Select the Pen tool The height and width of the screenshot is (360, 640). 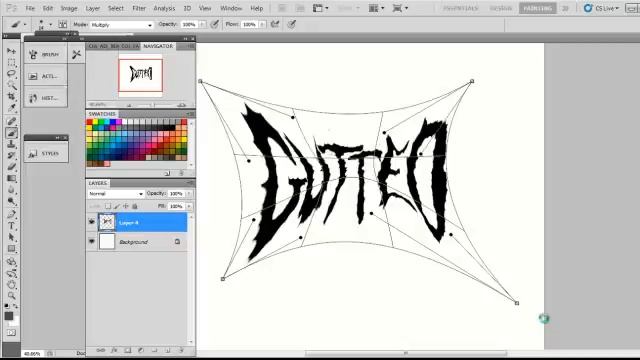tap(11, 214)
